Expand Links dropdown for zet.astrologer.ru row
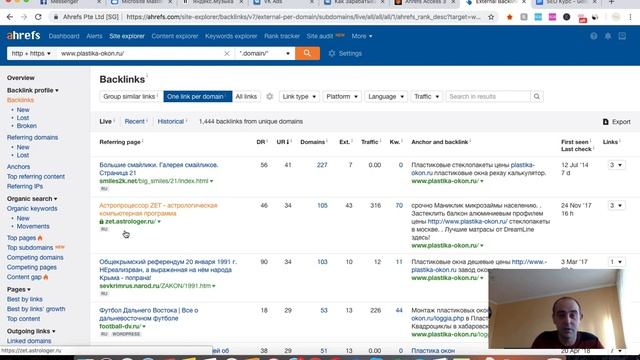 [x=616, y=205]
